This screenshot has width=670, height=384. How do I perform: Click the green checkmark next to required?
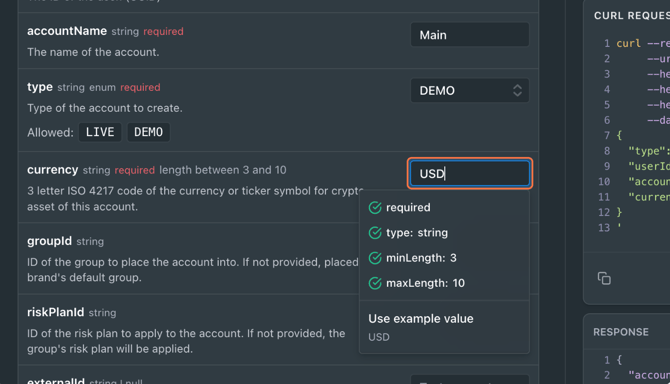tap(375, 208)
